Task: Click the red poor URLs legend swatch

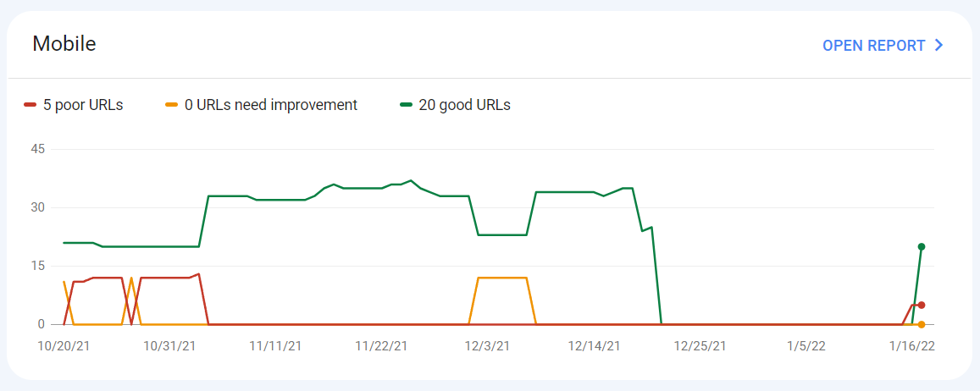Action: (x=30, y=105)
